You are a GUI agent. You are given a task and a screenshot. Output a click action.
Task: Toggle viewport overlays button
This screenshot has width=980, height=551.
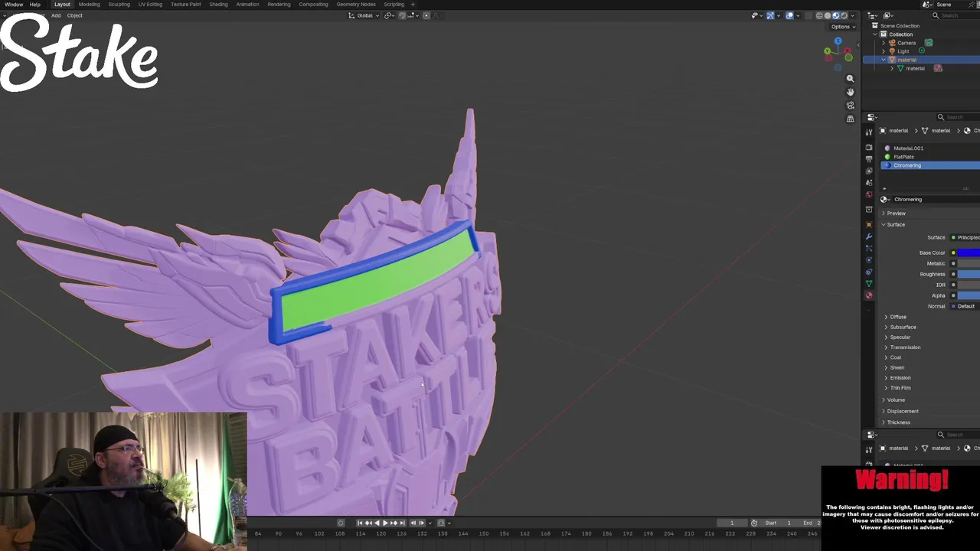pos(790,15)
